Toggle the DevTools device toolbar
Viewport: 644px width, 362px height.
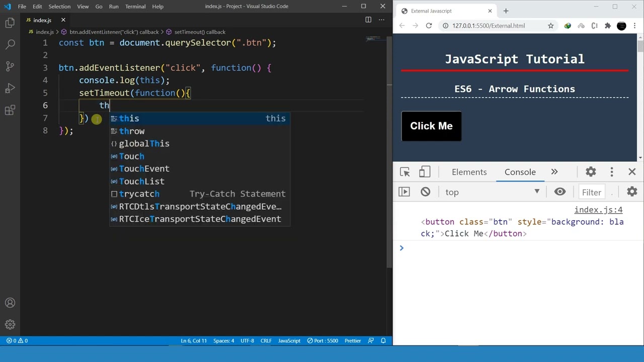tap(425, 172)
